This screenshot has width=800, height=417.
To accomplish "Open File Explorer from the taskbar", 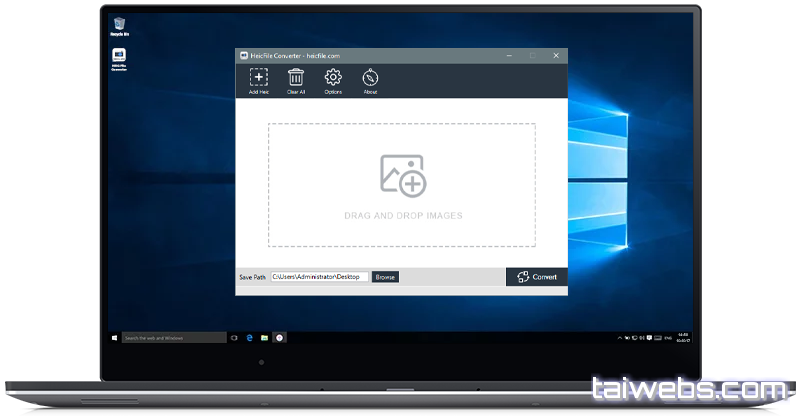I will coord(264,338).
